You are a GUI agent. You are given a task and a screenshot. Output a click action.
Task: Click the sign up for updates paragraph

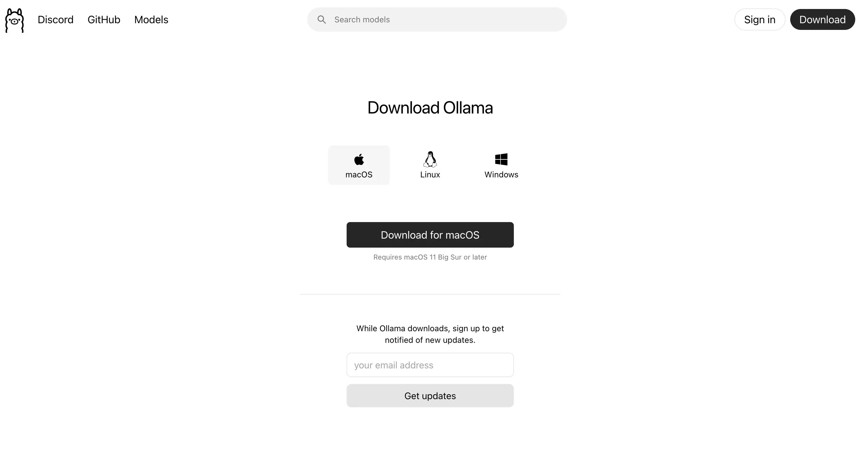click(x=430, y=334)
